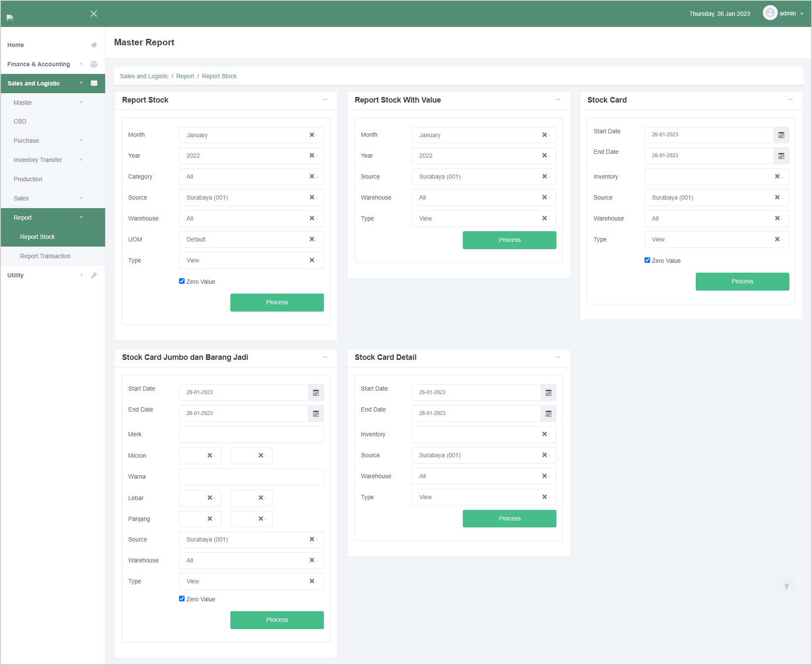Click the scroll-to-top arrow icon
The height and width of the screenshot is (665, 812).
[786, 586]
